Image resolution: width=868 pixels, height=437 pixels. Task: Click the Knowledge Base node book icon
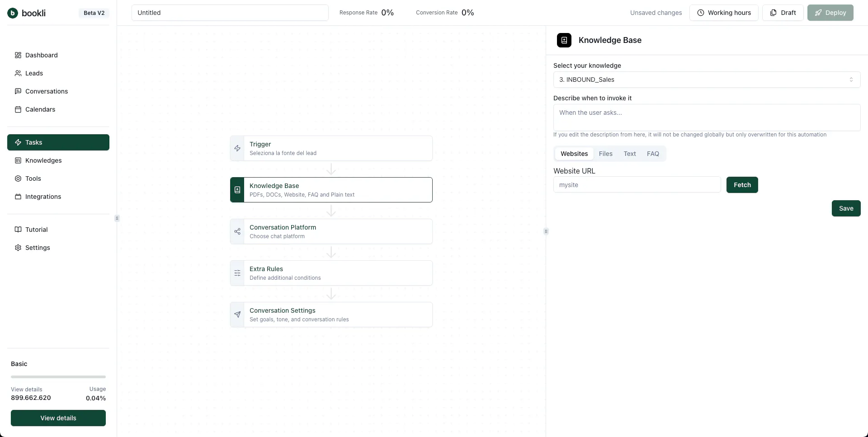(x=237, y=190)
